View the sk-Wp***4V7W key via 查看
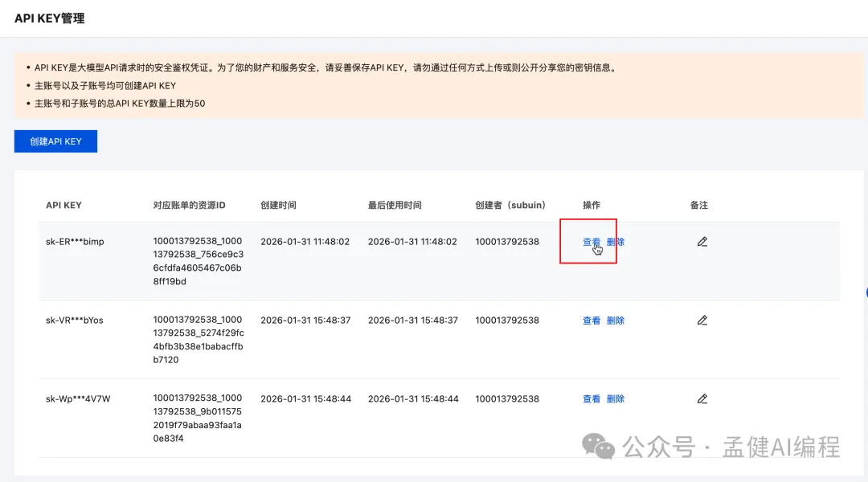Screen dimensions: 868x482 591,399
